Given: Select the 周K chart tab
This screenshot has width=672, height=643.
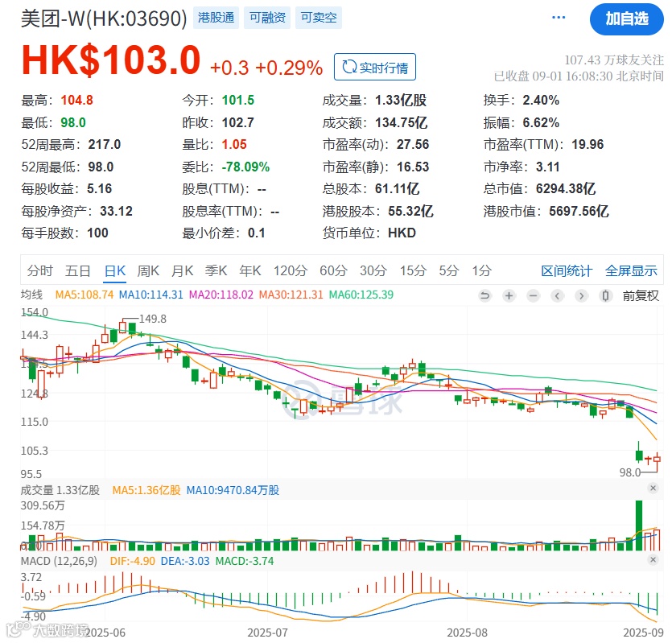Looking at the screenshot, I should (148, 270).
